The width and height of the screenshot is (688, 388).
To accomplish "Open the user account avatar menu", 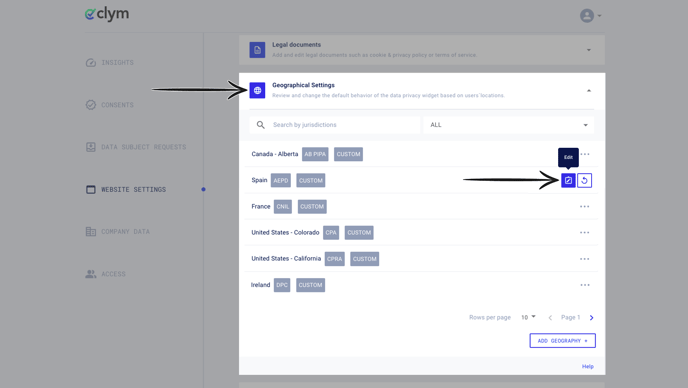I will click(x=587, y=16).
